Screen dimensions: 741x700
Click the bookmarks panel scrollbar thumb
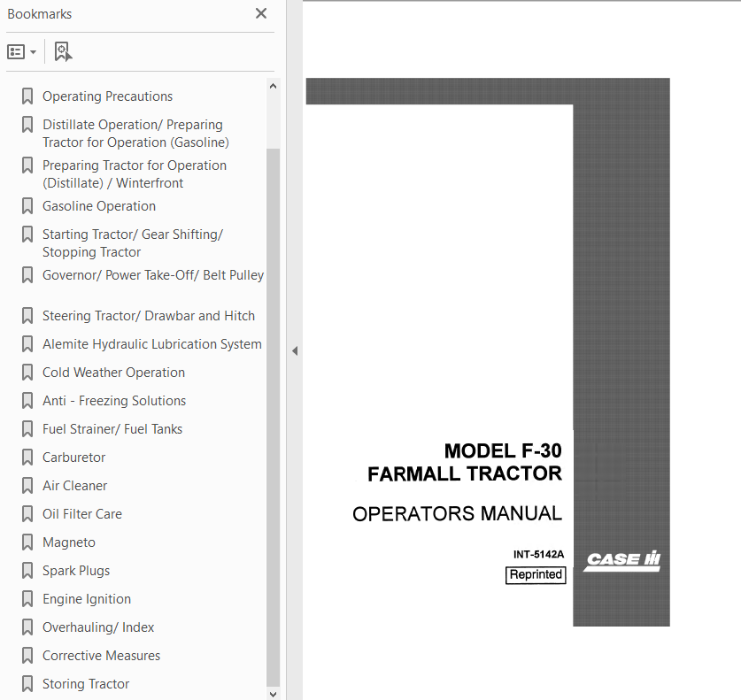click(x=273, y=417)
